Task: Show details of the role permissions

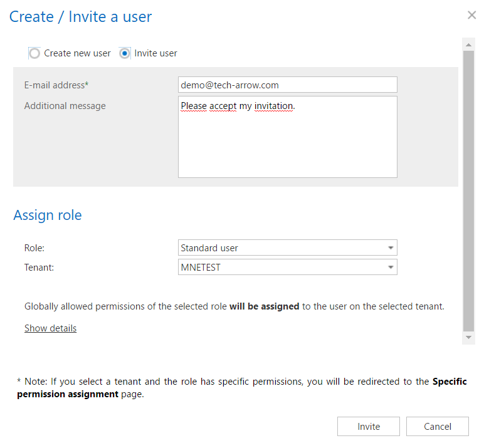Action: pyautogui.click(x=50, y=328)
